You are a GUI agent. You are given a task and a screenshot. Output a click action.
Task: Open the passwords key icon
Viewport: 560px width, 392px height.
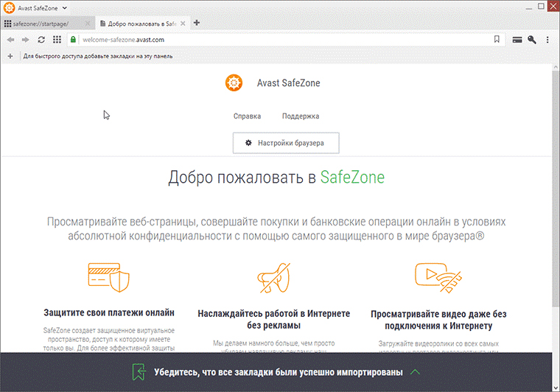pyautogui.click(x=532, y=40)
